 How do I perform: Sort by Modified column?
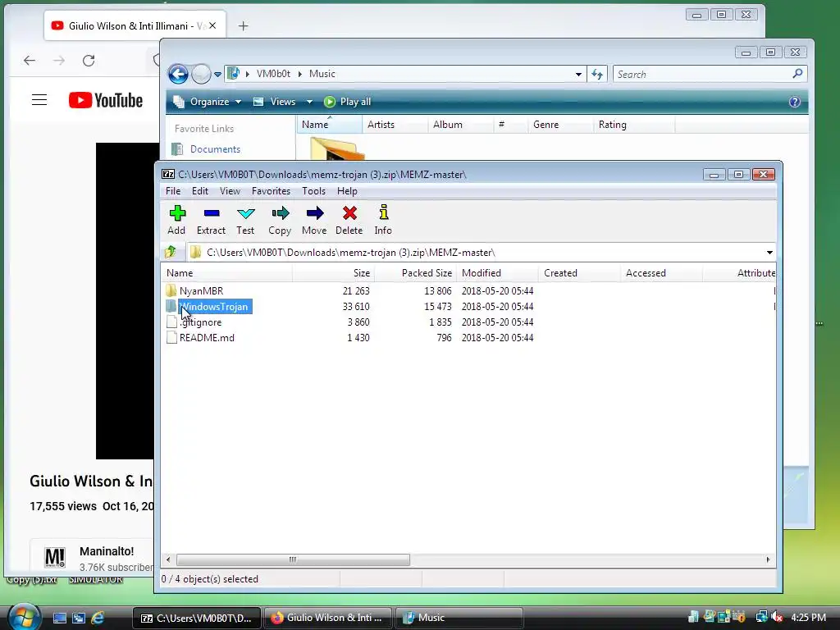[497, 272]
